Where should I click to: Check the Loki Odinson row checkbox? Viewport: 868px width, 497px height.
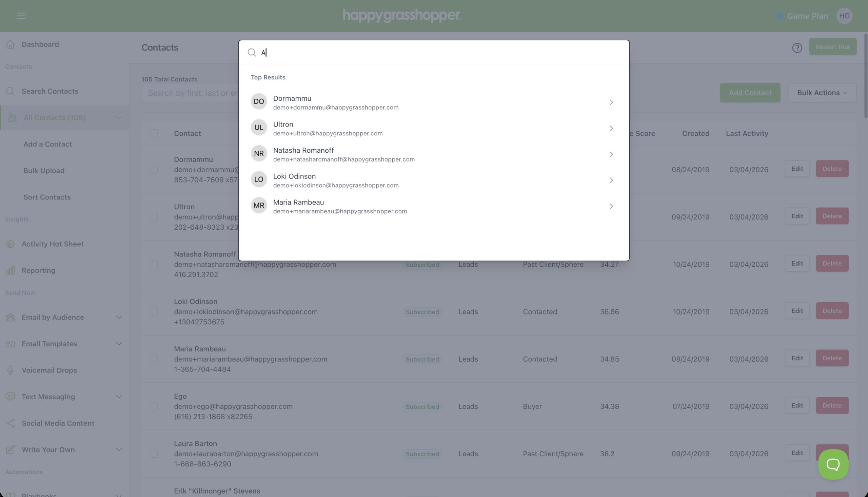[154, 312]
